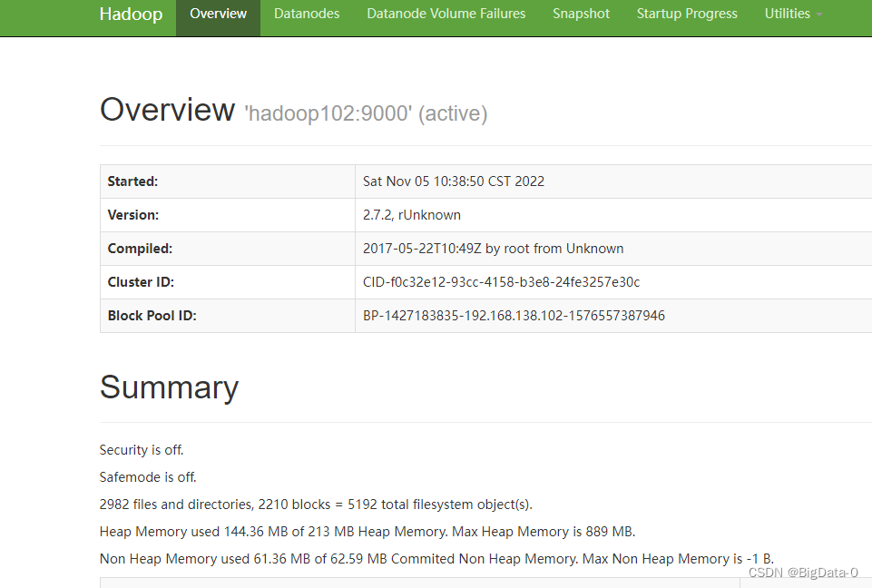Open the Startup Progress tab
This screenshot has width=872, height=588.
pos(687,14)
